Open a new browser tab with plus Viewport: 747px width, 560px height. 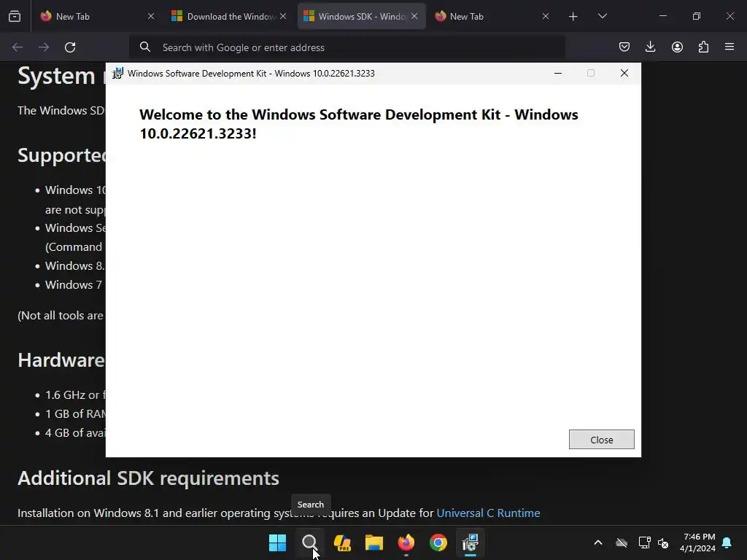tap(573, 17)
